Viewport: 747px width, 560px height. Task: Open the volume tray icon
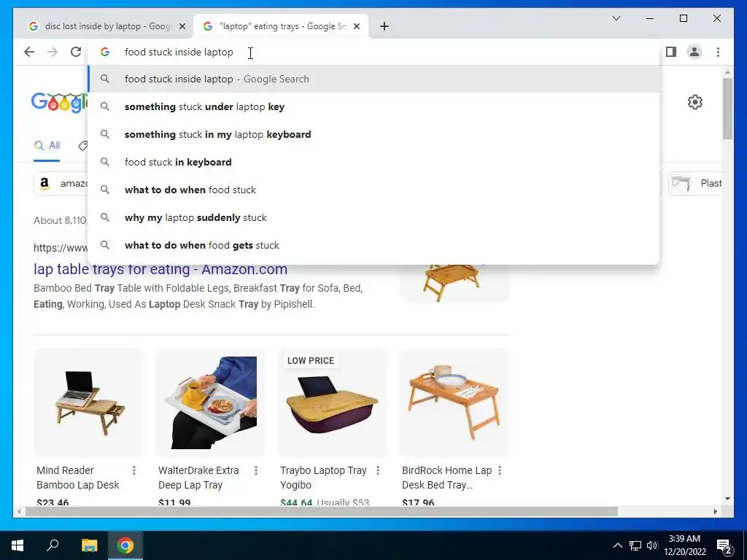pos(652,545)
